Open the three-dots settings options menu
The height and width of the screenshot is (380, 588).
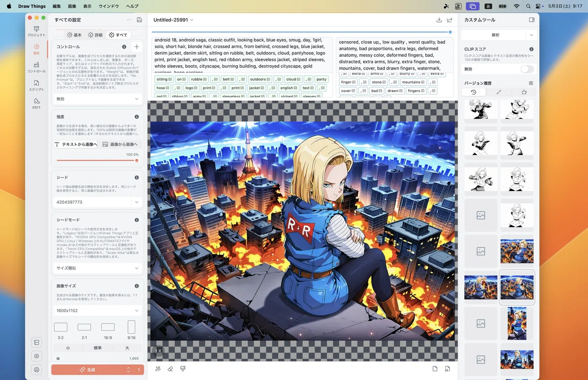click(129, 20)
